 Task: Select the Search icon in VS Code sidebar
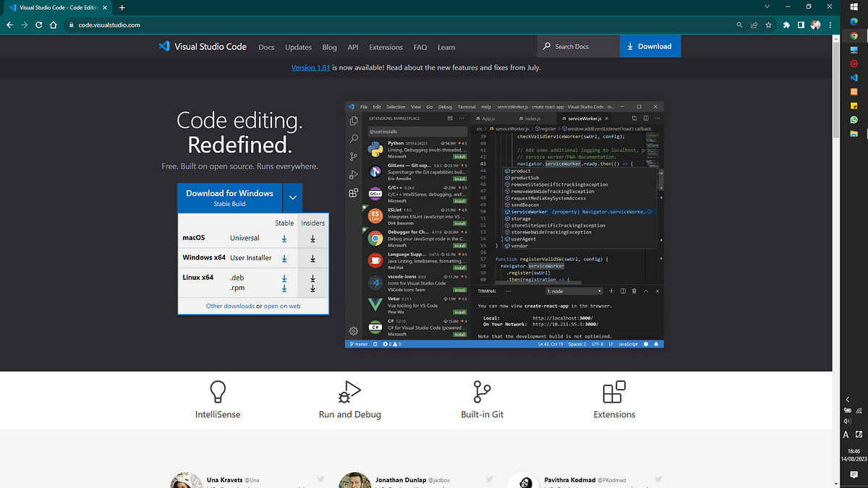353,139
